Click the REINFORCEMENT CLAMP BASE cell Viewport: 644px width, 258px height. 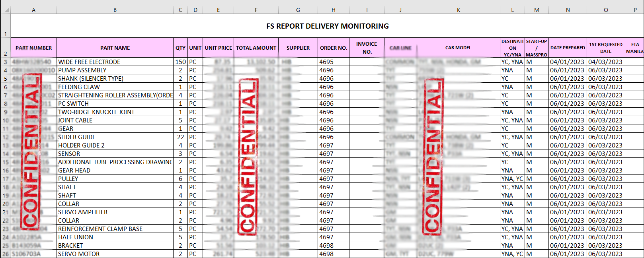[115, 229]
